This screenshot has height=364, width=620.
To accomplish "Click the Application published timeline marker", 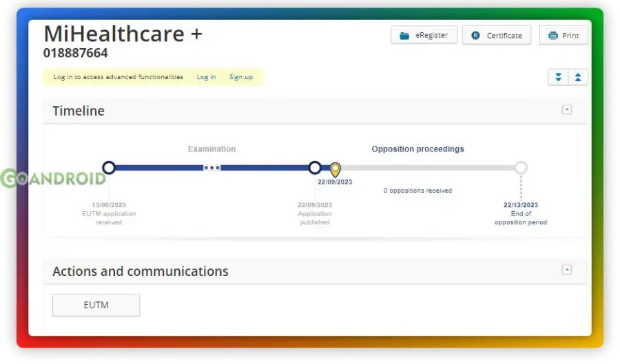I will (315, 167).
